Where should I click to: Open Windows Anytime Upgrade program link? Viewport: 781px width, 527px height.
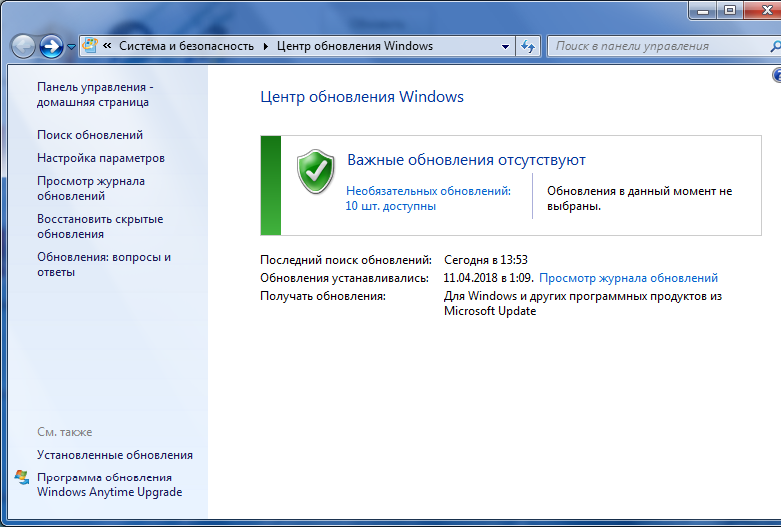click(x=109, y=484)
